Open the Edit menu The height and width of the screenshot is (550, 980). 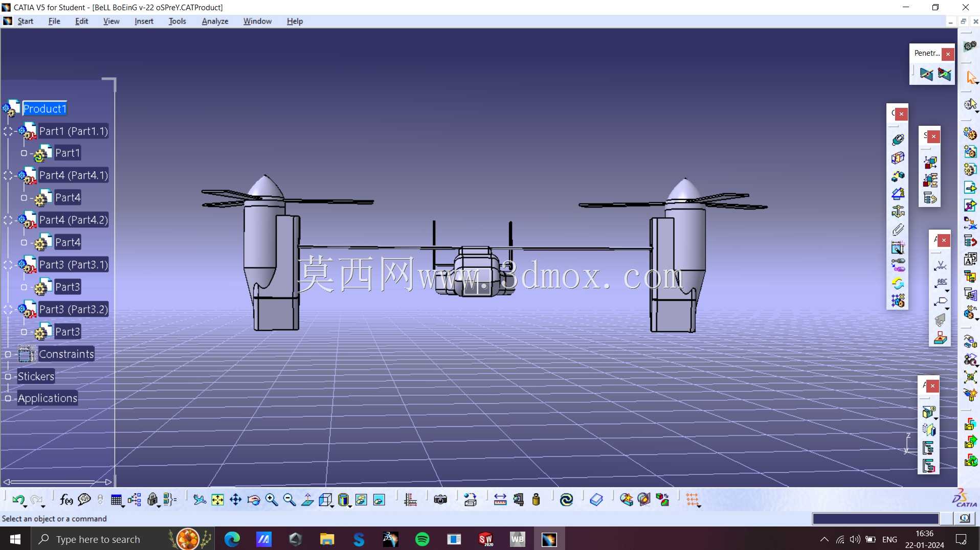pos(81,21)
